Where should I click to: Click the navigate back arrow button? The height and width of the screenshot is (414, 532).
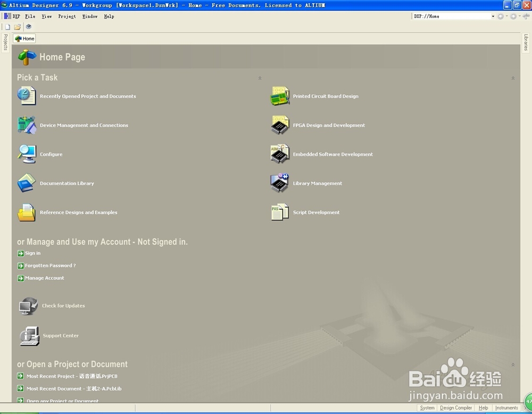501,16
